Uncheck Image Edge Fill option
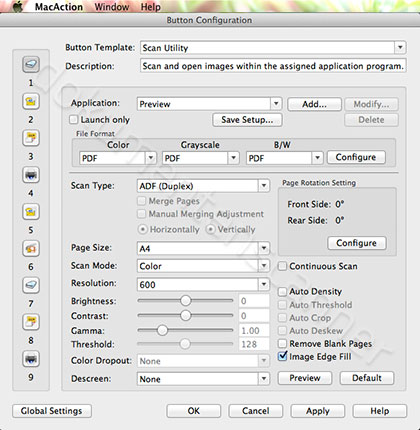The width and height of the screenshot is (420, 430). pos(283,356)
